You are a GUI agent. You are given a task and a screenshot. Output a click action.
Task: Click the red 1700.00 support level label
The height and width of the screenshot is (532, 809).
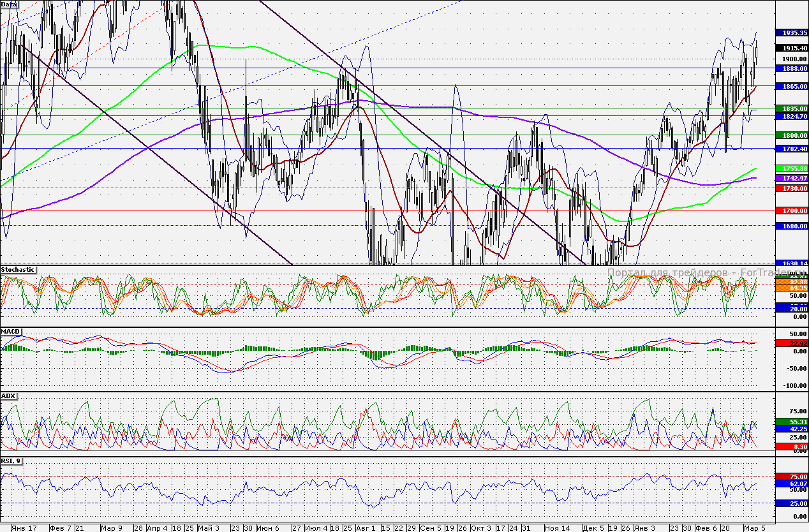(x=790, y=211)
